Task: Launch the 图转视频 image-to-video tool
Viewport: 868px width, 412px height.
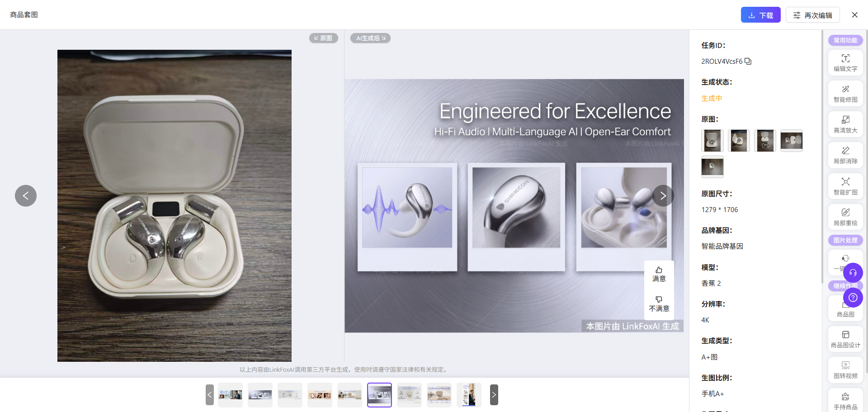Action: tap(845, 370)
